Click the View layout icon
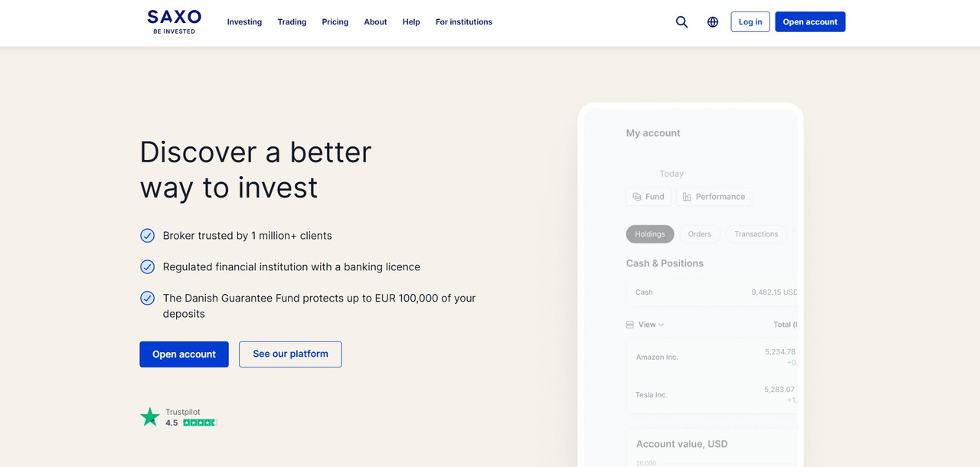980x467 pixels. (630, 325)
